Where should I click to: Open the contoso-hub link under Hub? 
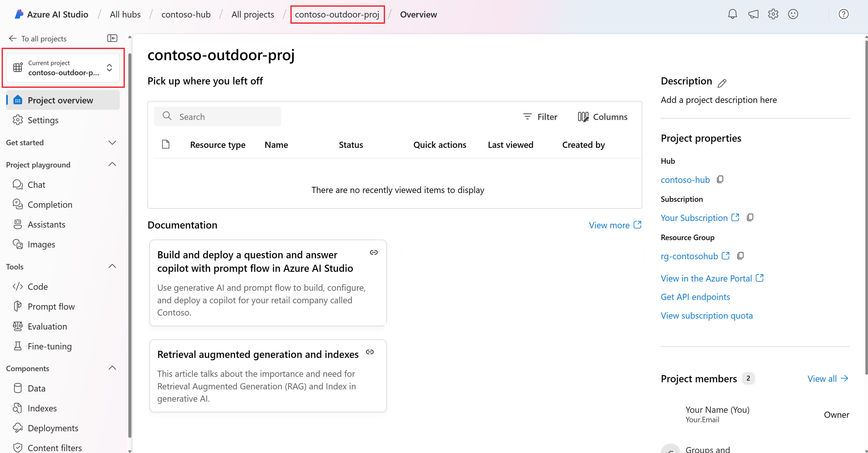point(685,180)
